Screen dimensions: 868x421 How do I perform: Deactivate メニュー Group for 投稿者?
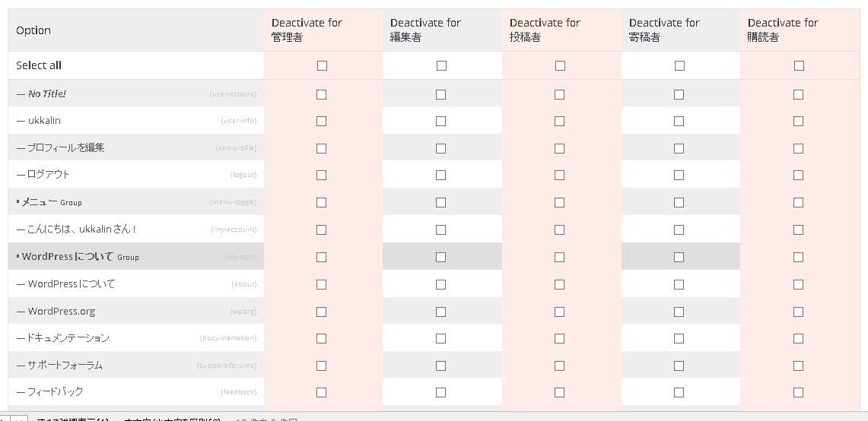click(x=559, y=203)
